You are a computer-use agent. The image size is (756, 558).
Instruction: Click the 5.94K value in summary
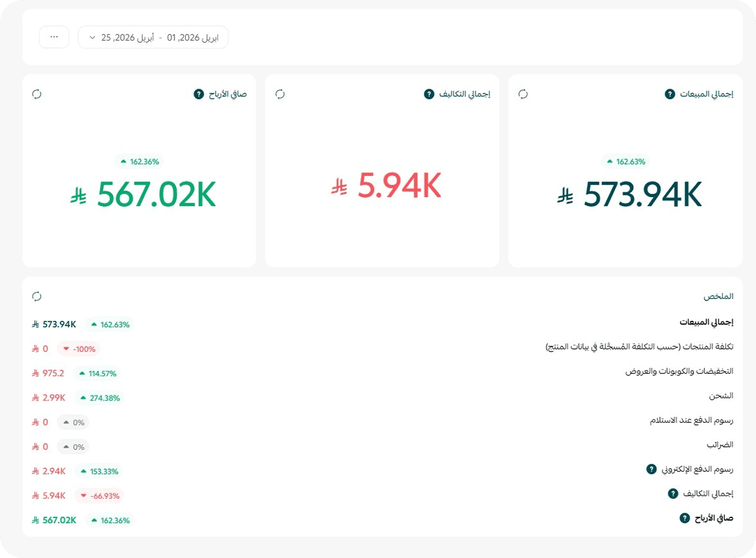pyautogui.click(x=49, y=496)
